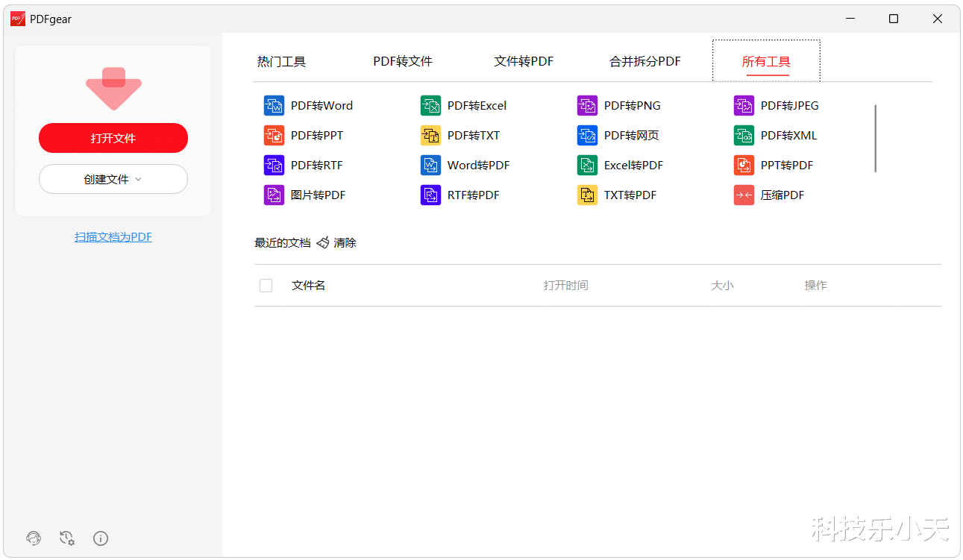Expand the 创建文件 dropdown
The height and width of the screenshot is (560, 963).
[113, 179]
